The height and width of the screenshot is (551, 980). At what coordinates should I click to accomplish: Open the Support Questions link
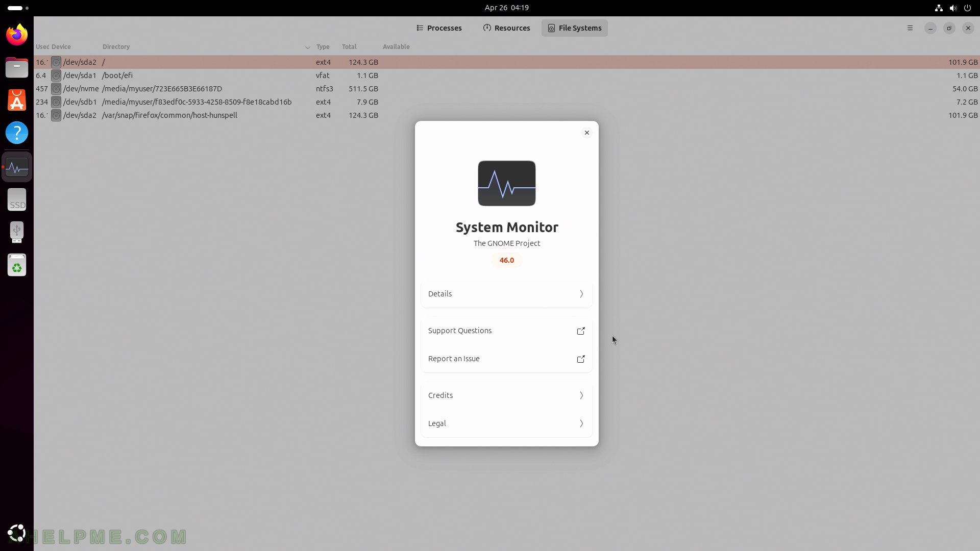[x=507, y=331]
